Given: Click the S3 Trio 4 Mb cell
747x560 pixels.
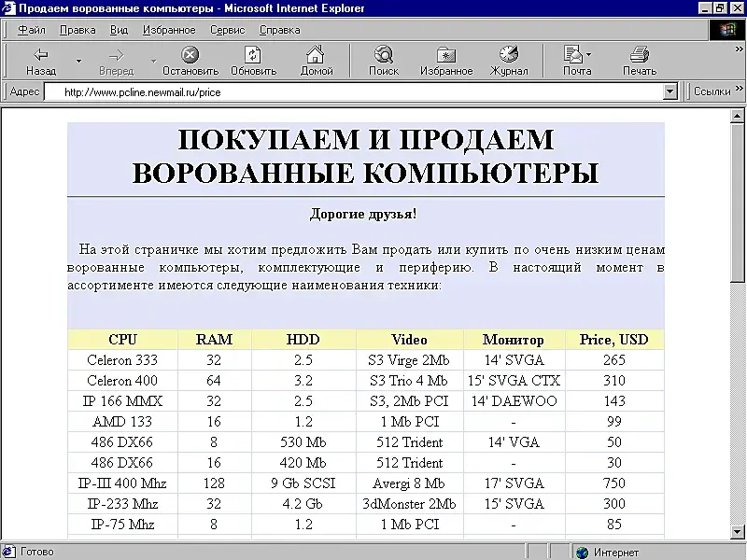Looking at the screenshot, I should 409,381.
